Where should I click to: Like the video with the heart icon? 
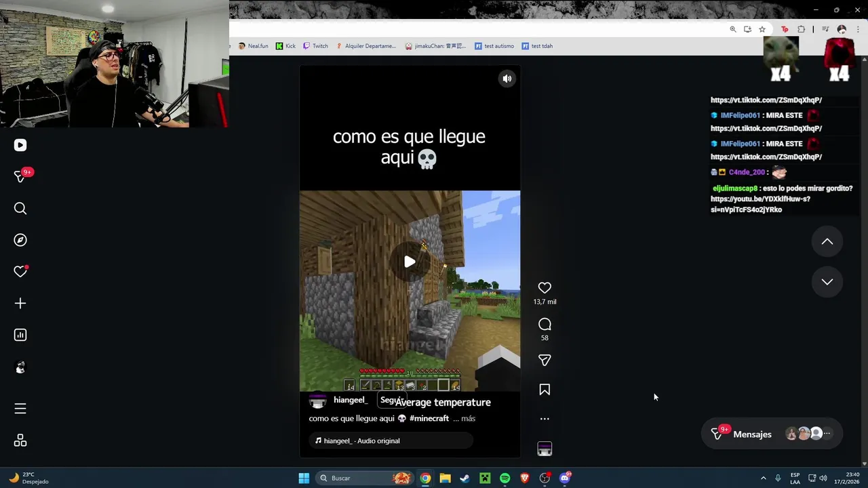(x=545, y=288)
